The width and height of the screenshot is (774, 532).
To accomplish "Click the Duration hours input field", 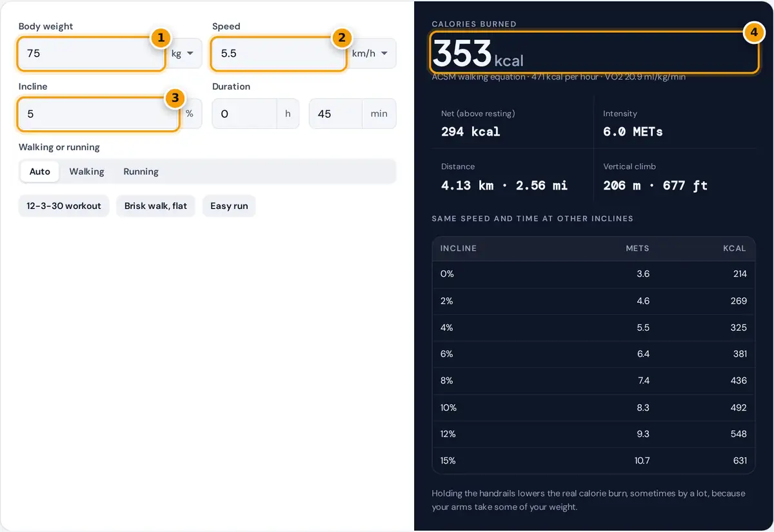I will pyautogui.click(x=244, y=113).
